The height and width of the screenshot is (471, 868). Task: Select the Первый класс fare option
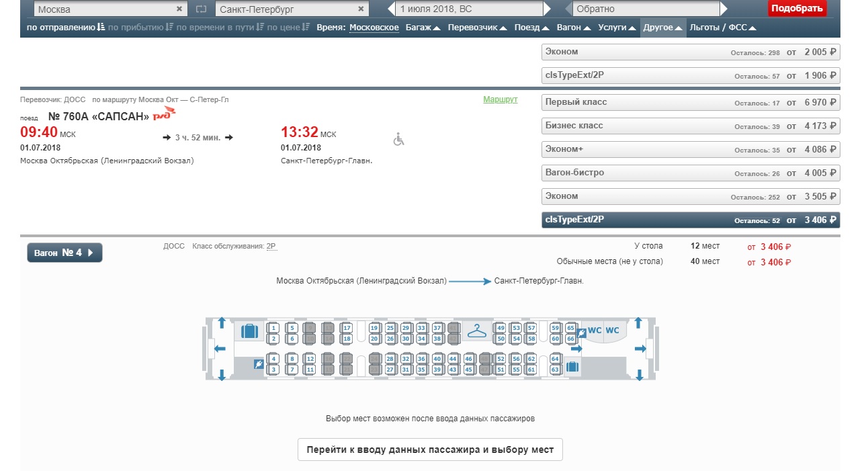tap(691, 102)
